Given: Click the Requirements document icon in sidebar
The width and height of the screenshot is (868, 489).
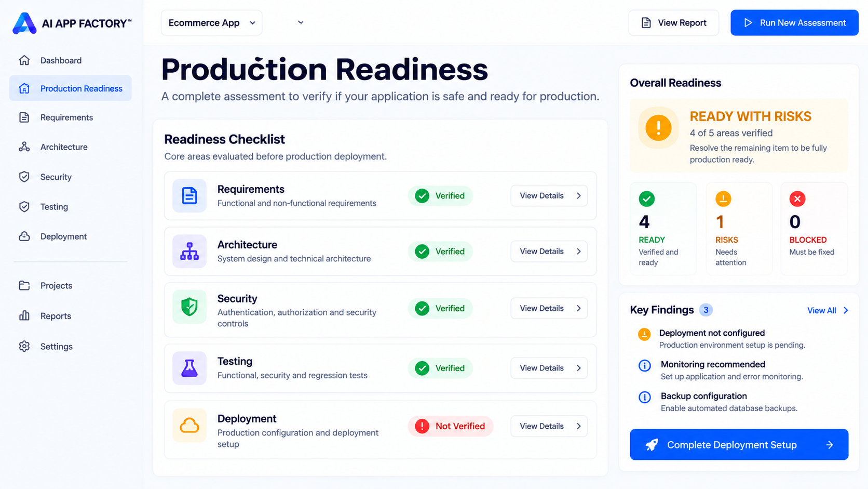Looking at the screenshot, I should [24, 117].
